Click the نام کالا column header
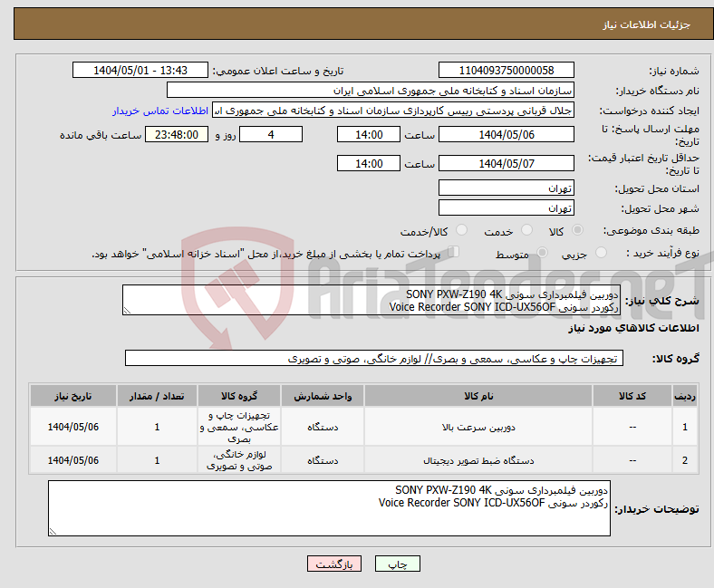714x588 pixels. [x=478, y=396]
